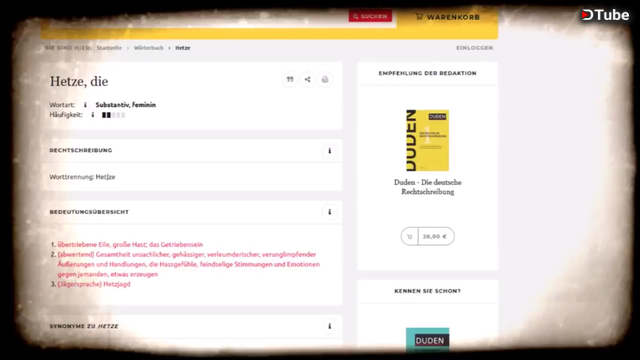The image size is (640, 360).
Task: Show info for Wortart
Action: 85,105
